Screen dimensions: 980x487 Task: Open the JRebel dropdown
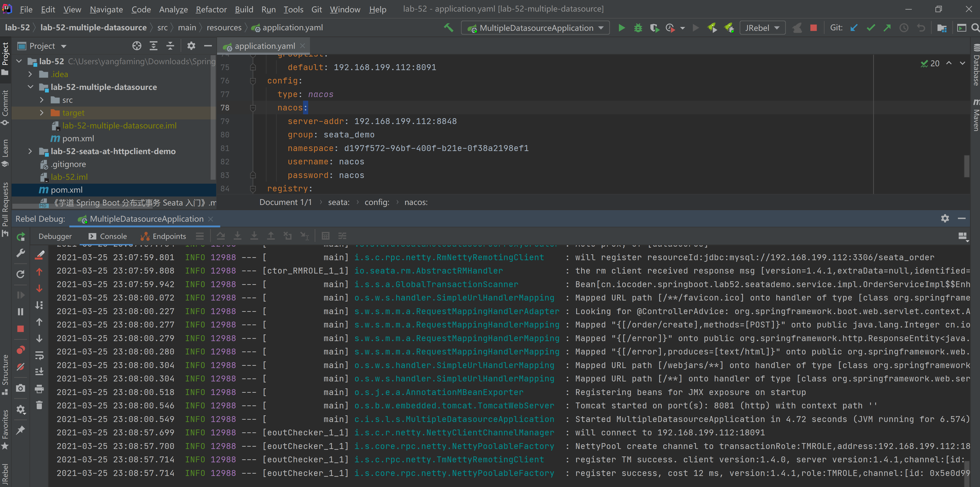click(762, 28)
